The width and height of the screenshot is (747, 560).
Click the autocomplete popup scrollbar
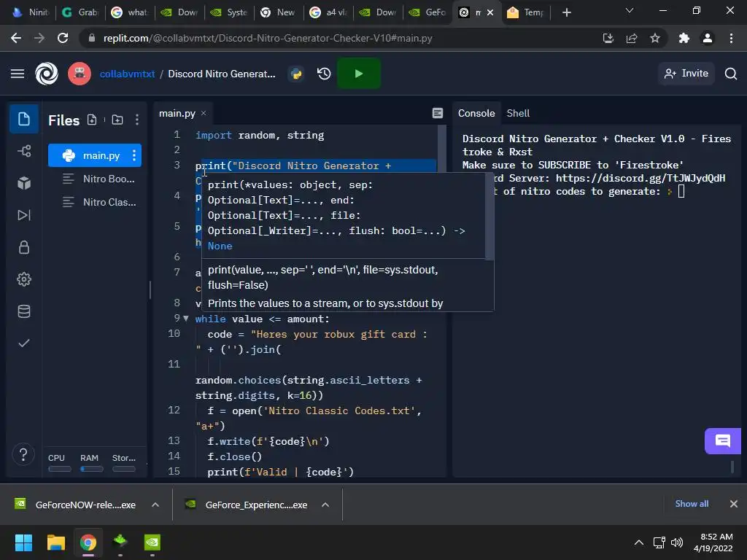[x=489, y=217]
